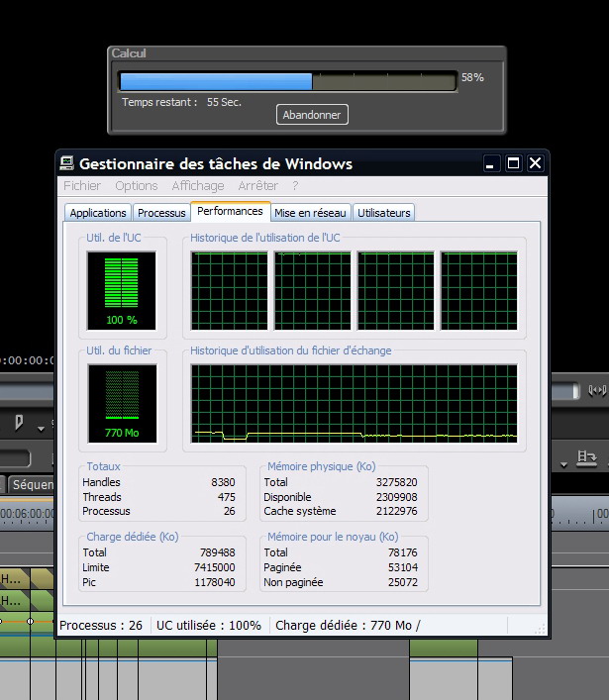This screenshot has height=700, width=609.
Task: Open the Arrêter menu
Action: (258, 186)
